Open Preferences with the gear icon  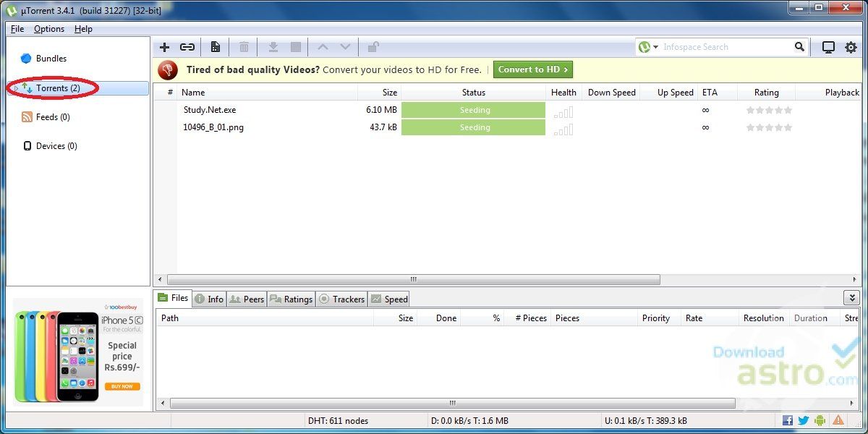pos(851,47)
